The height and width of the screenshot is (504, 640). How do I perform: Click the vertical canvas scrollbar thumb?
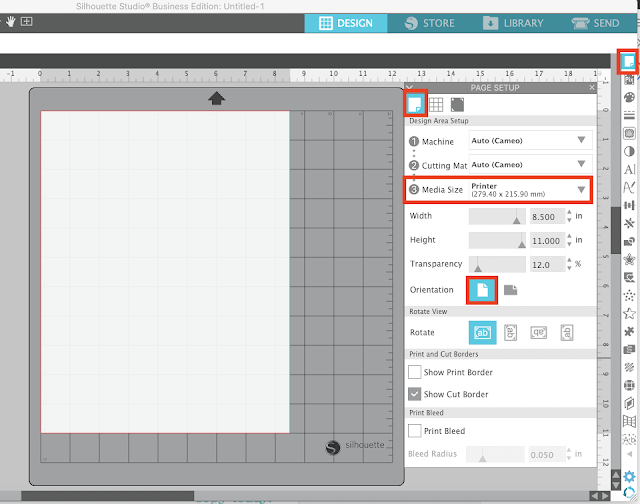coord(616,231)
